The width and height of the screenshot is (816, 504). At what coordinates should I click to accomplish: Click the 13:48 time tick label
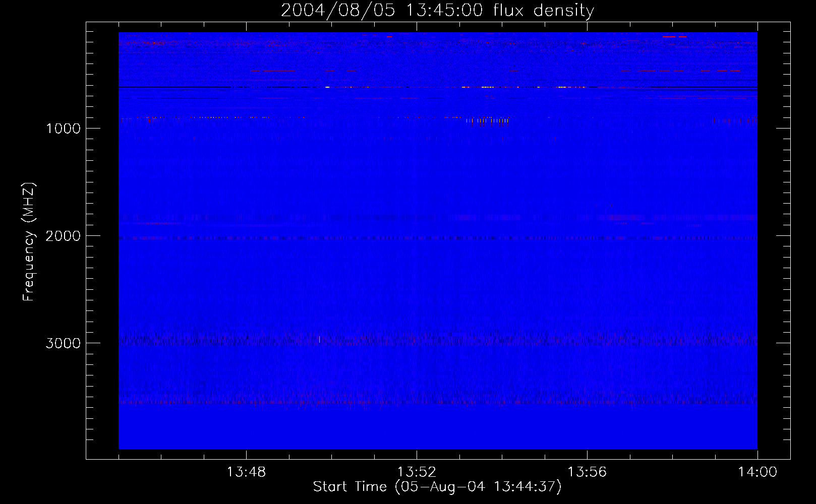(x=246, y=472)
